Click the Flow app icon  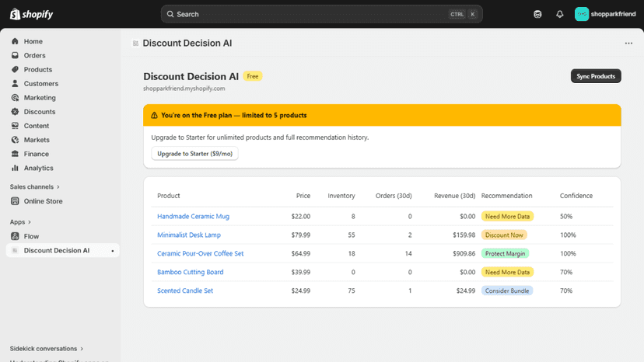(x=16, y=236)
